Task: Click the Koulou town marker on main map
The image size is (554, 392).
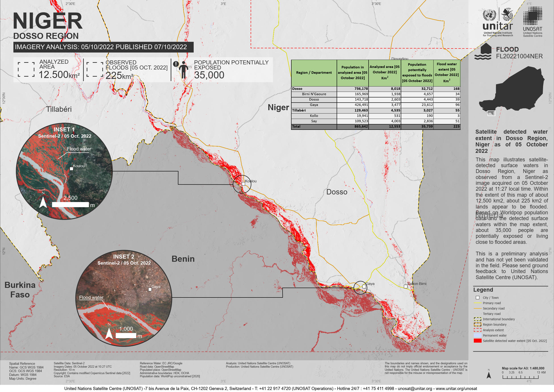Action: point(243,184)
